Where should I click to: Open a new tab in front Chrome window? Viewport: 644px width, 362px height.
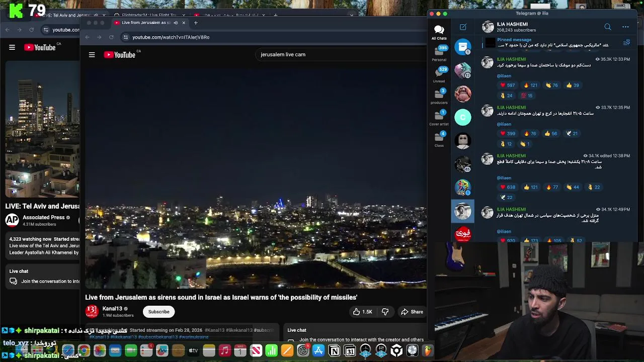pyautogui.click(x=196, y=23)
